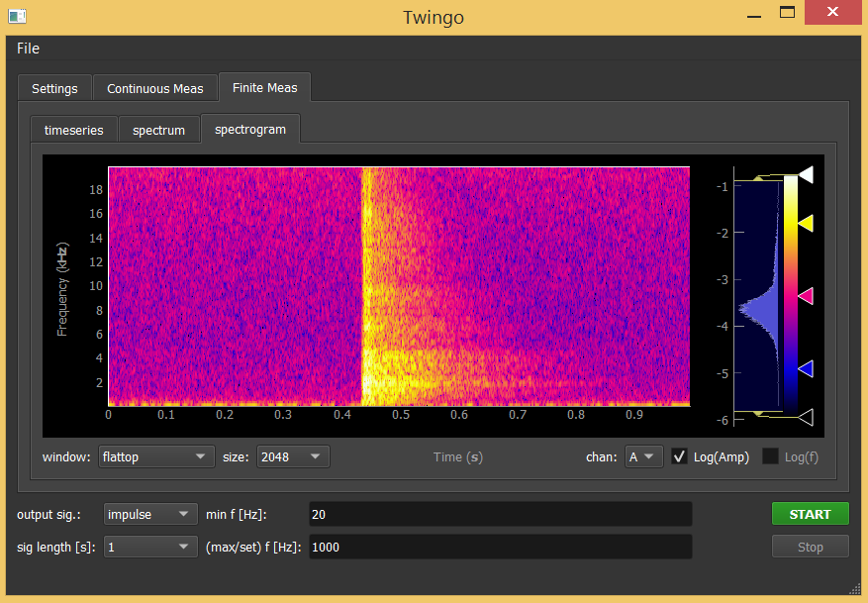The width and height of the screenshot is (868, 603).
Task: Toggle the Log(Amp) checkbox
Action: pos(679,456)
